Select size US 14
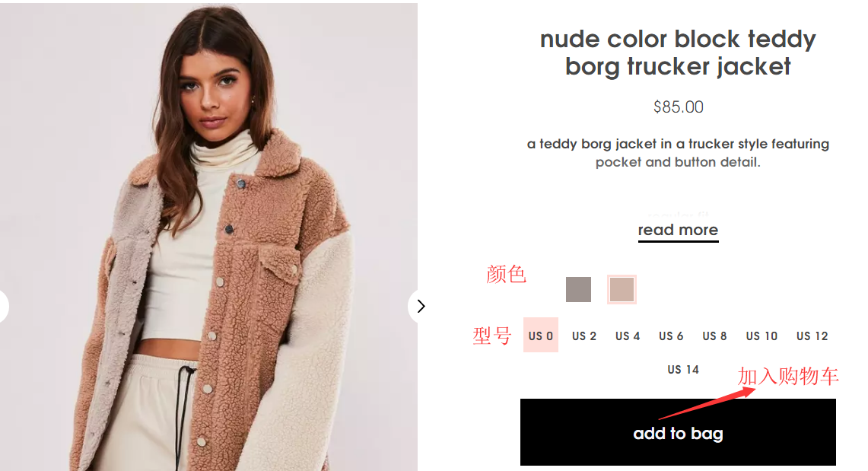This screenshot has width=868, height=471. 682,369
